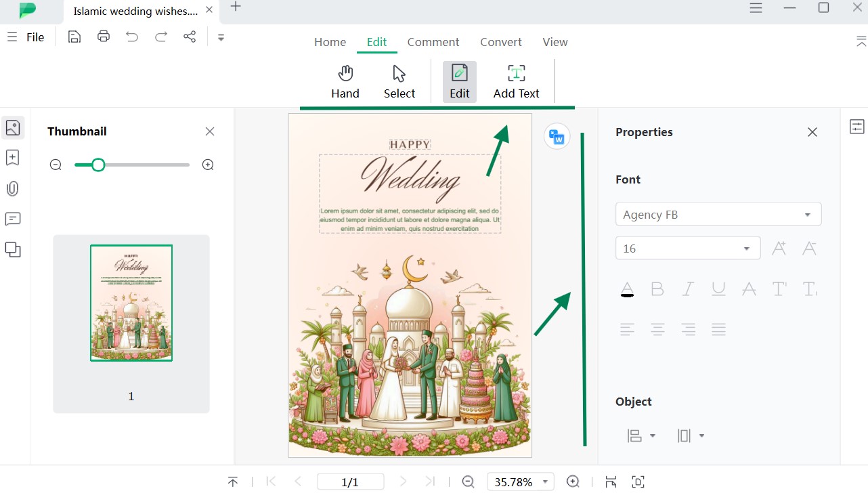Zoom out the document
868x493 pixels.
468,481
